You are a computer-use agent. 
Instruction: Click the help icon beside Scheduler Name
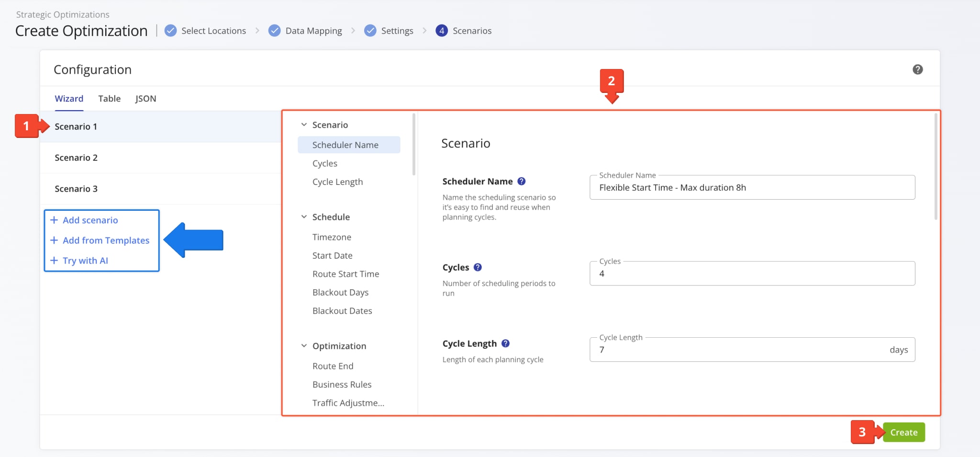tap(522, 182)
